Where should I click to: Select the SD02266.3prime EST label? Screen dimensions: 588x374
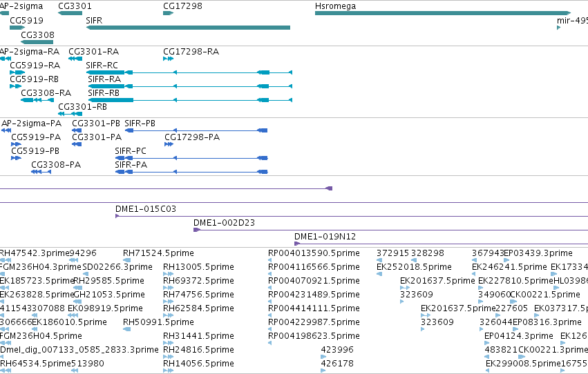tap(117, 267)
